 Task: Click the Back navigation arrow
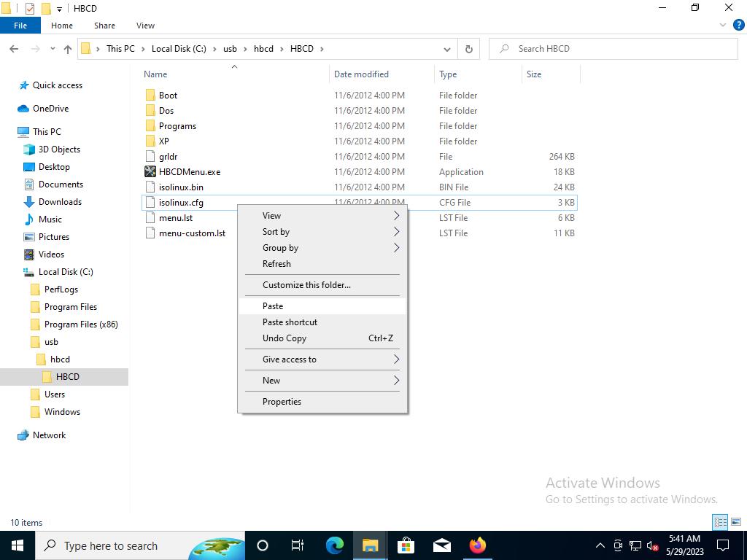pos(14,49)
